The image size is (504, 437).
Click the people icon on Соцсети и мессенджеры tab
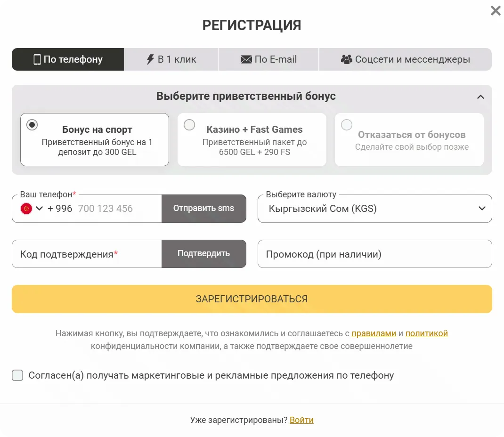pyautogui.click(x=348, y=59)
